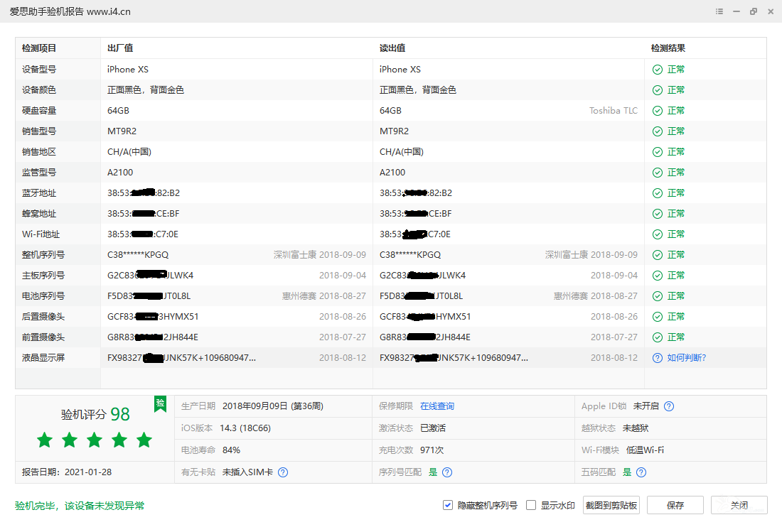Click the 低温Wi-Fi module value
782x532 pixels.
coord(645,450)
